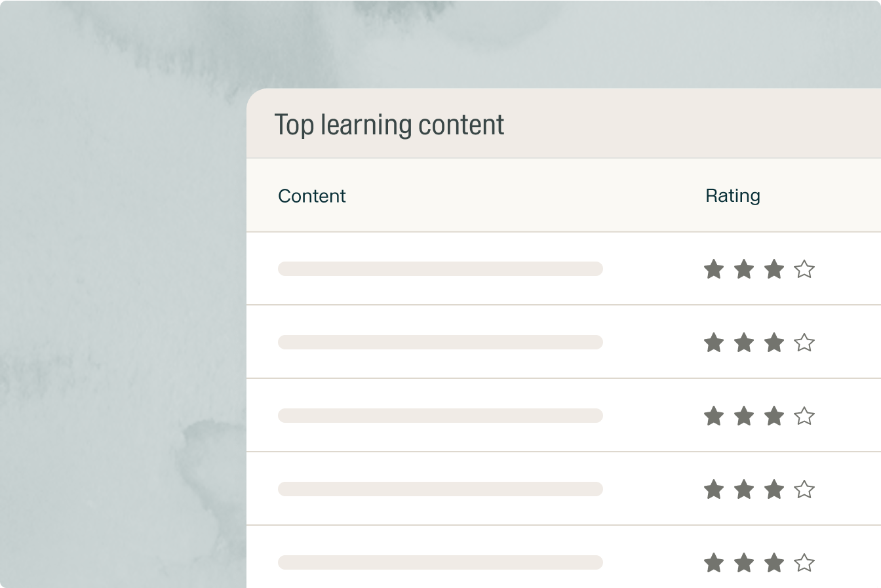
Task: Select the empty star in the fourth row
Action: [x=804, y=490]
